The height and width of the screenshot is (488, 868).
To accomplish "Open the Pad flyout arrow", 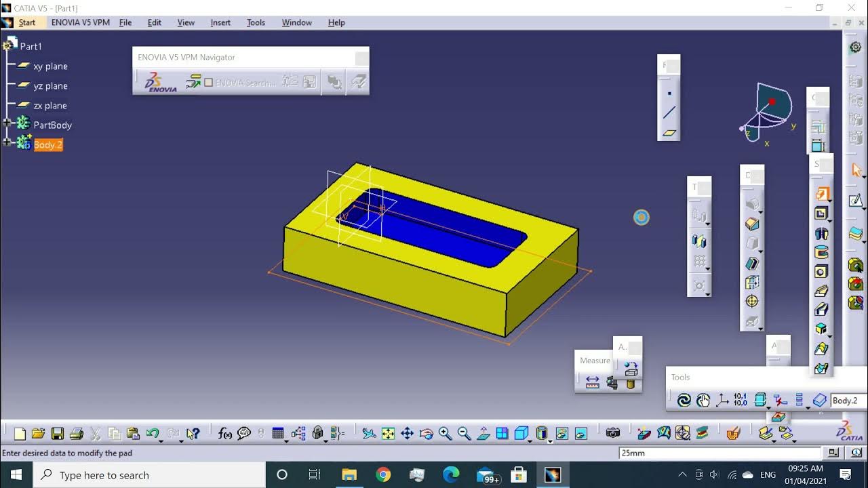I will pyautogui.click(x=829, y=202).
